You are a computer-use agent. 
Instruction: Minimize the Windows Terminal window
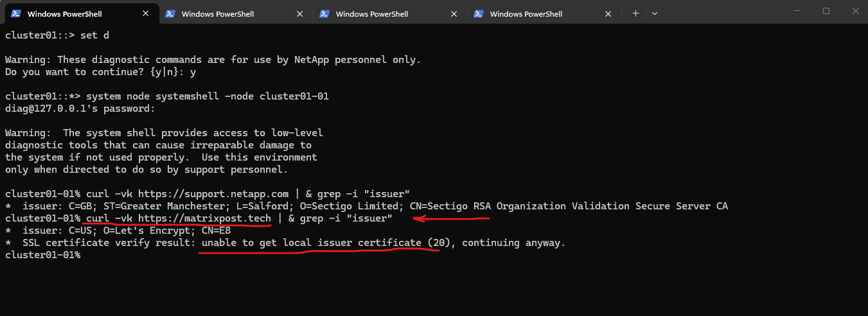(797, 11)
